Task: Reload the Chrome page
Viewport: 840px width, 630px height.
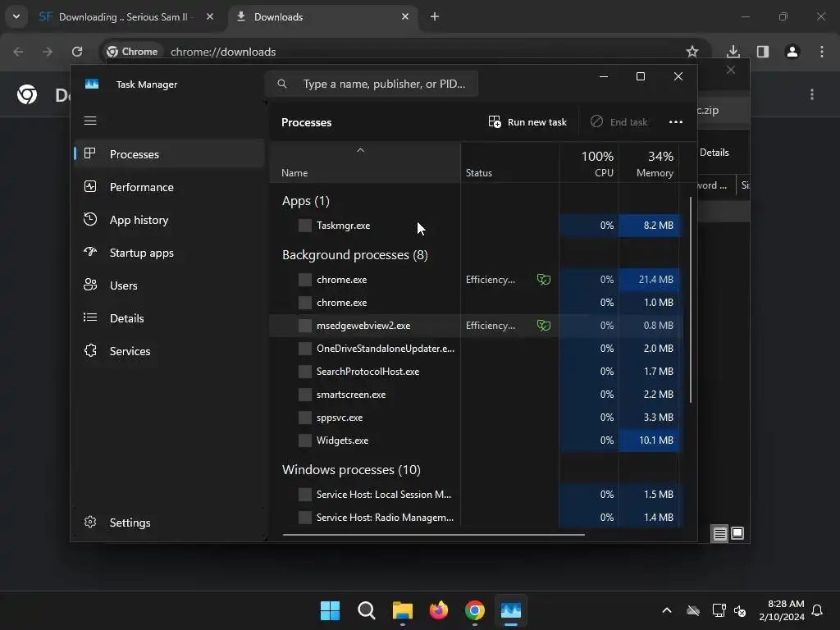Action: click(77, 52)
